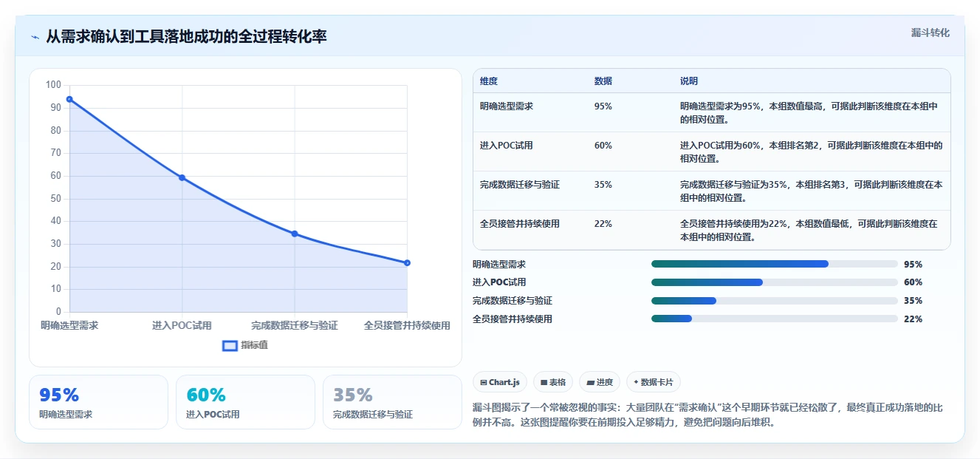This screenshot has height=459, width=980.
Task: Click the lightning icon beside the title
Action: click(x=35, y=37)
